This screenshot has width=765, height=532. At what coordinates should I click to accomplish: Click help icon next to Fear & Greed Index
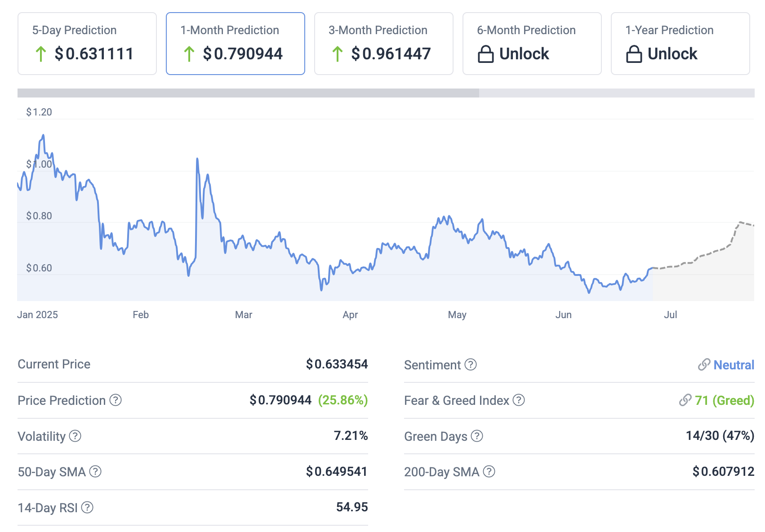point(519,400)
